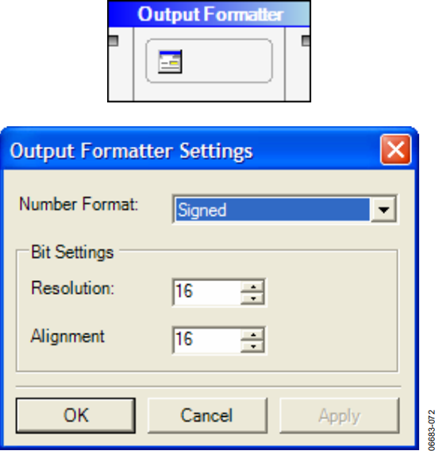Viewport: 435px width, 451px height.
Task: Click into the Resolution number field
Action: tap(207, 292)
